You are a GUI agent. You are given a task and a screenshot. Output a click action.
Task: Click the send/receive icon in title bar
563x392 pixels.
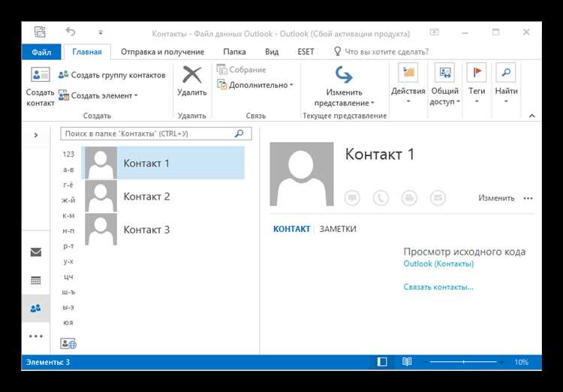pyautogui.click(x=40, y=32)
